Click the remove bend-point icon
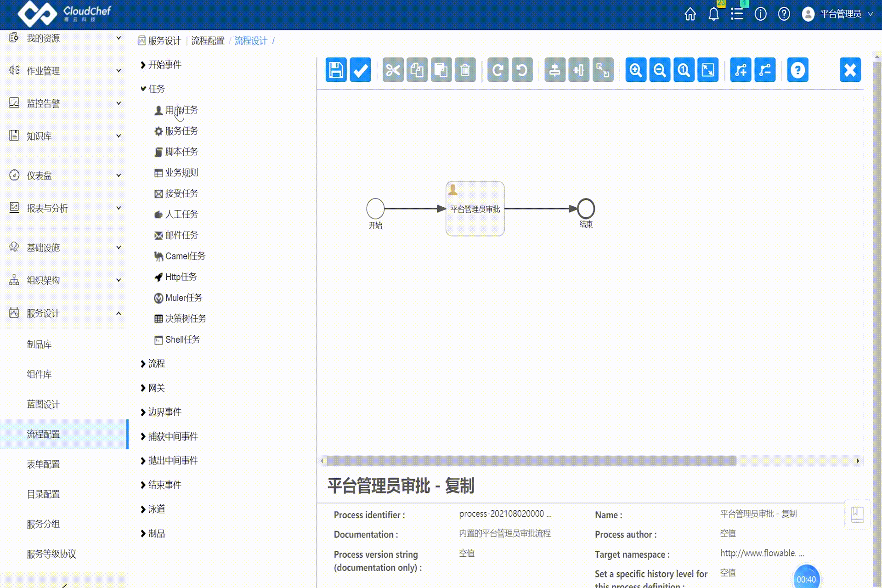882x588 pixels. tap(765, 70)
